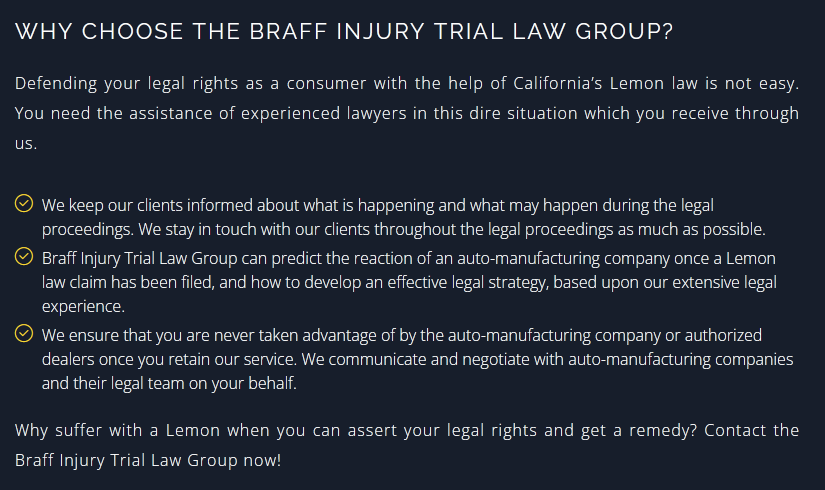Click the line "Braff Injury Trial Law Group can predict the reaction"
The height and width of the screenshot is (490, 825).
(x=409, y=258)
